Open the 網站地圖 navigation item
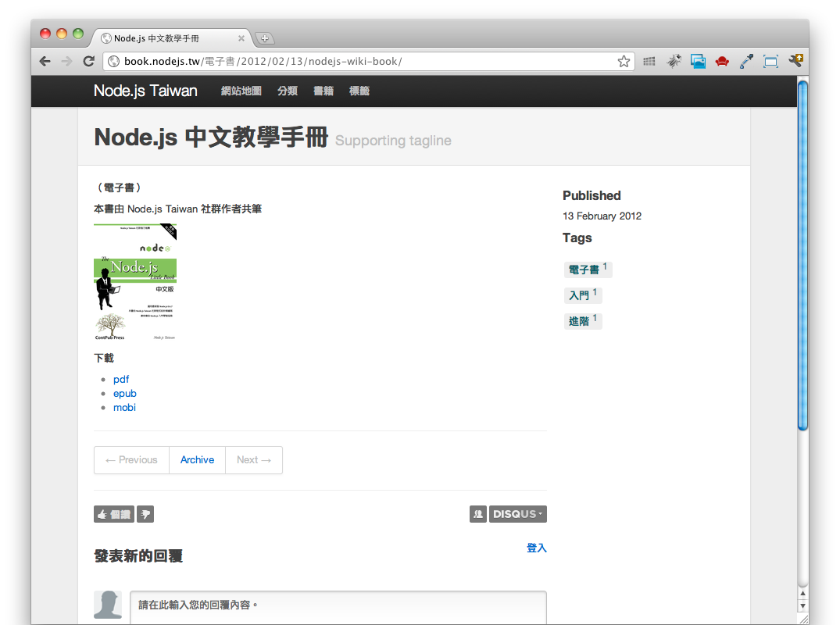Image resolution: width=840 pixels, height=625 pixels. [x=241, y=91]
